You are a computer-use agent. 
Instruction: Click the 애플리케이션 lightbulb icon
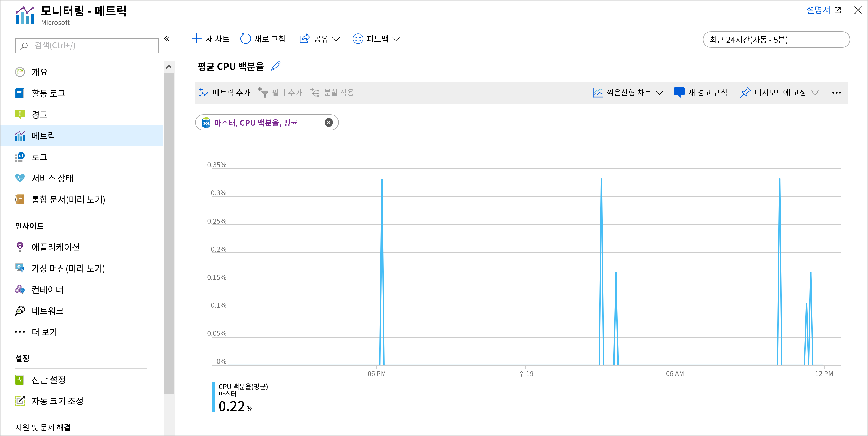point(20,247)
